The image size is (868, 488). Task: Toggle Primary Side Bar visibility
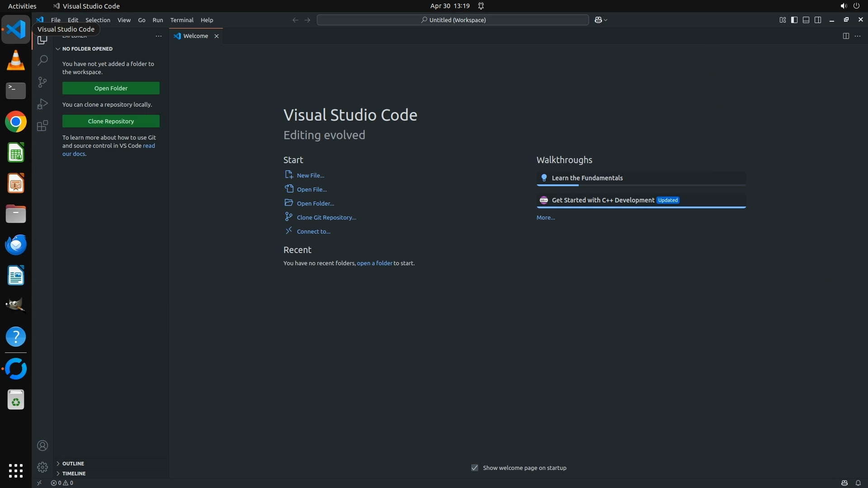[x=794, y=20]
